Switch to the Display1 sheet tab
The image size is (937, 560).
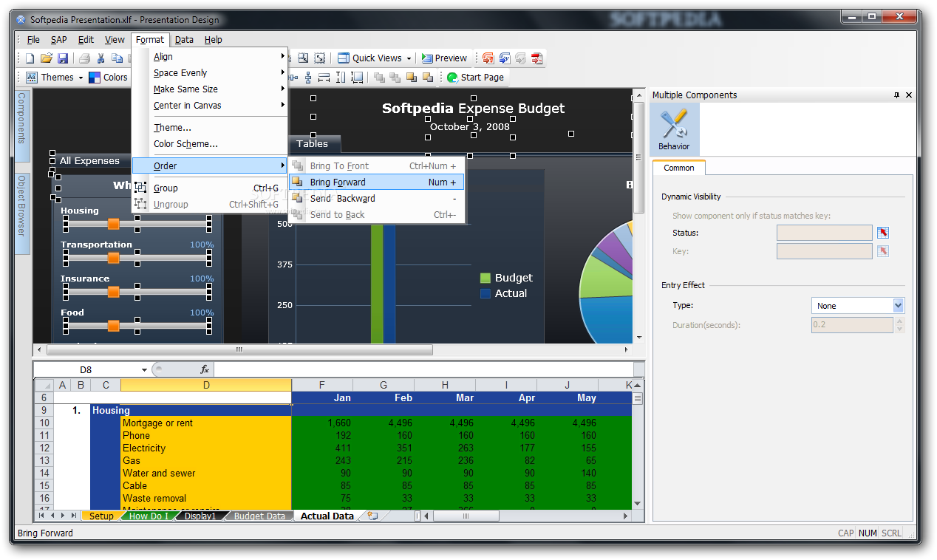[200, 516]
